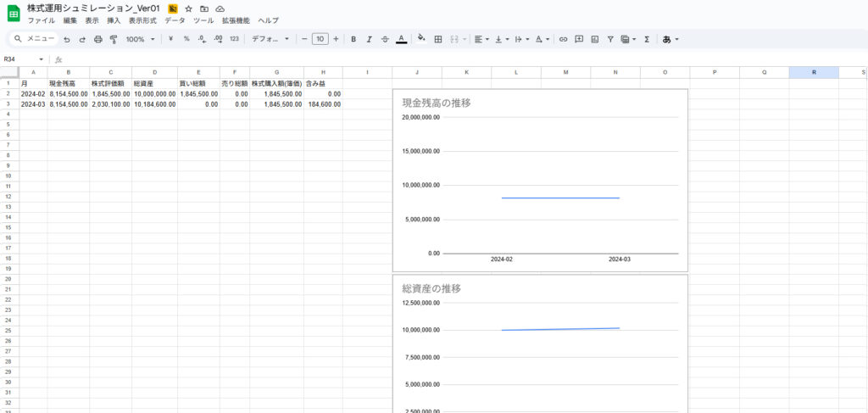Viewport: 868px width, 413px height.
Task: Click the insert chart icon
Action: (595, 39)
